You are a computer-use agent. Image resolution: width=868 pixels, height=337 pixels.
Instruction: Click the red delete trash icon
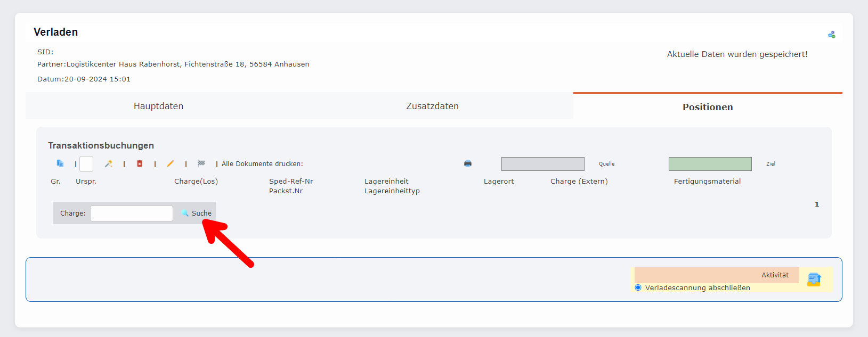(140, 164)
